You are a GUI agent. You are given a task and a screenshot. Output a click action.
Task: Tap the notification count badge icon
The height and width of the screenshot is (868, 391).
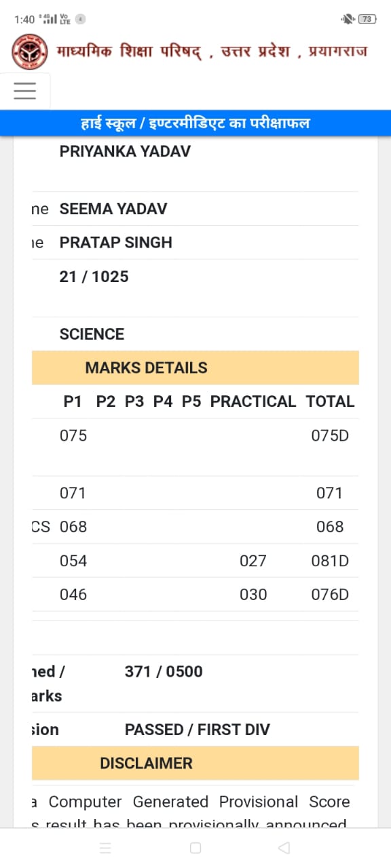coord(81,19)
